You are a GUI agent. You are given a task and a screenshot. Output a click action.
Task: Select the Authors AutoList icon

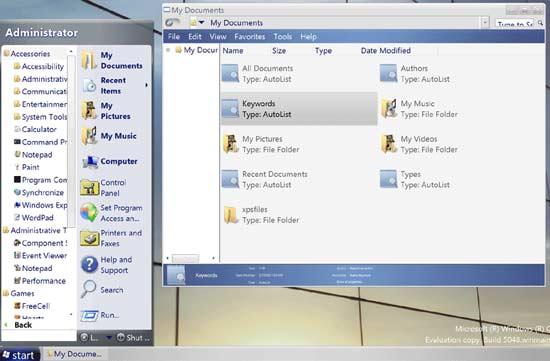[388, 73]
